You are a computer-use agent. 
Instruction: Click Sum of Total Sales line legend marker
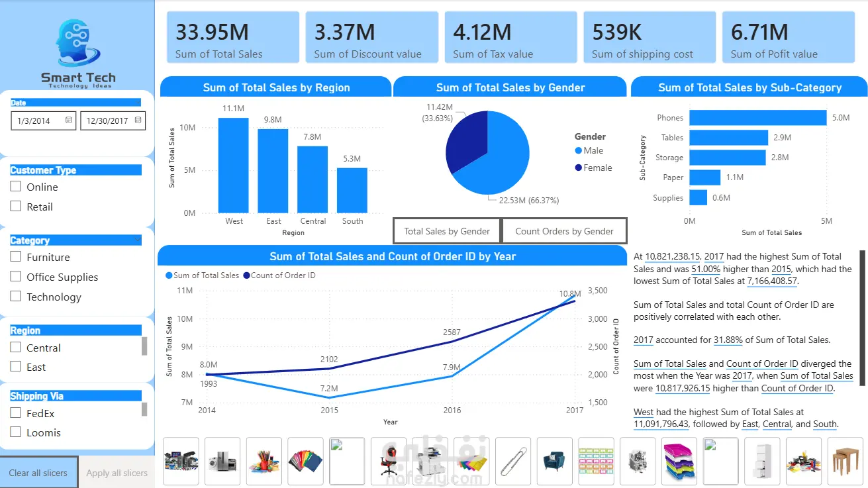(x=168, y=275)
